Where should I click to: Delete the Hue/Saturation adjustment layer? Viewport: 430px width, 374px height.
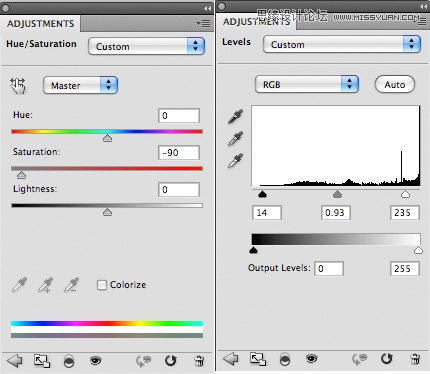click(x=199, y=361)
